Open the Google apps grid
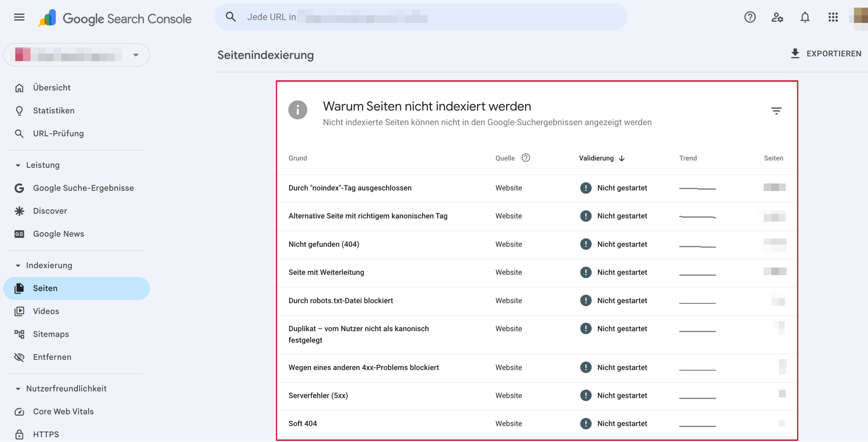 [833, 17]
